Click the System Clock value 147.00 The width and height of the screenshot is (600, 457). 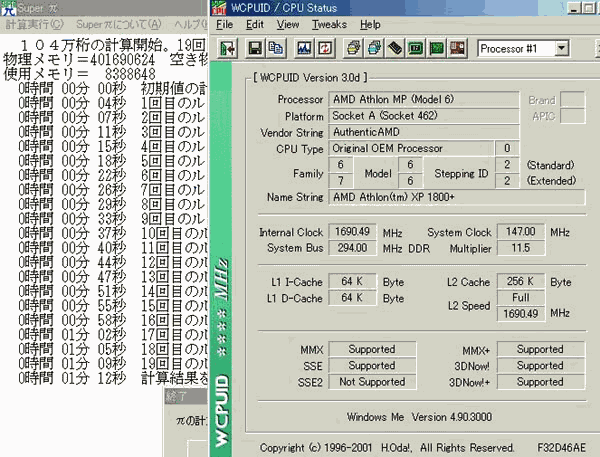click(521, 232)
